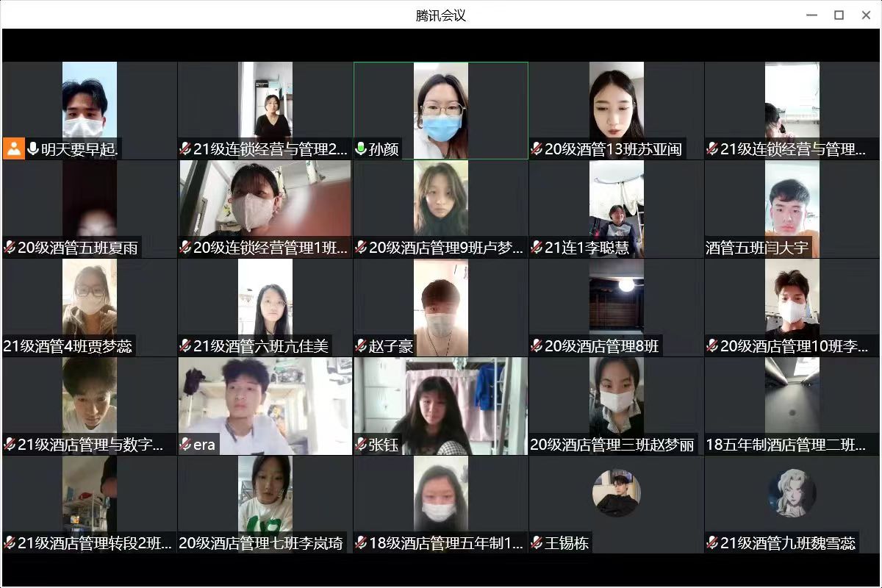Click the name label 21级酒管九班魏雪蕊
The height and width of the screenshot is (588, 882).
(788, 543)
